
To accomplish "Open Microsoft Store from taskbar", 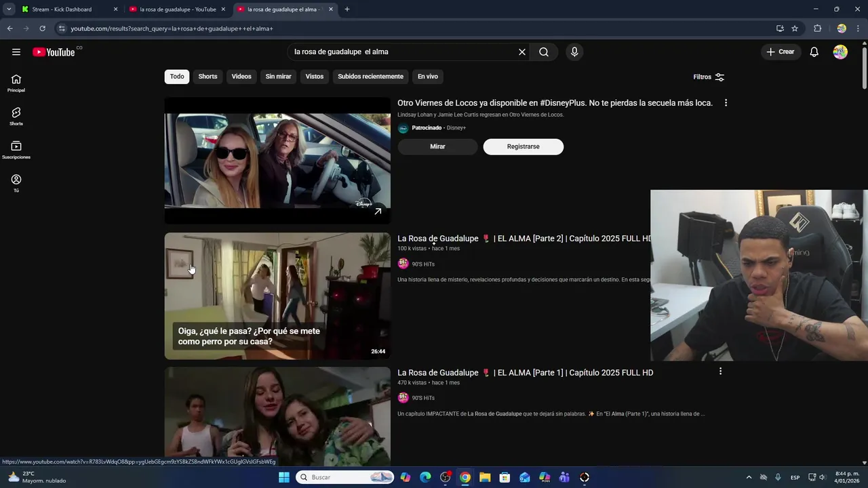I will (505, 477).
